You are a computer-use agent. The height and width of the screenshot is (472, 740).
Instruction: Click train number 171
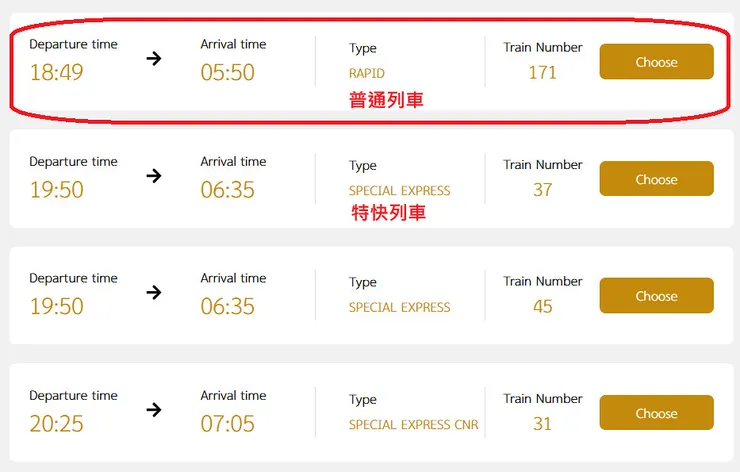(543, 72)
